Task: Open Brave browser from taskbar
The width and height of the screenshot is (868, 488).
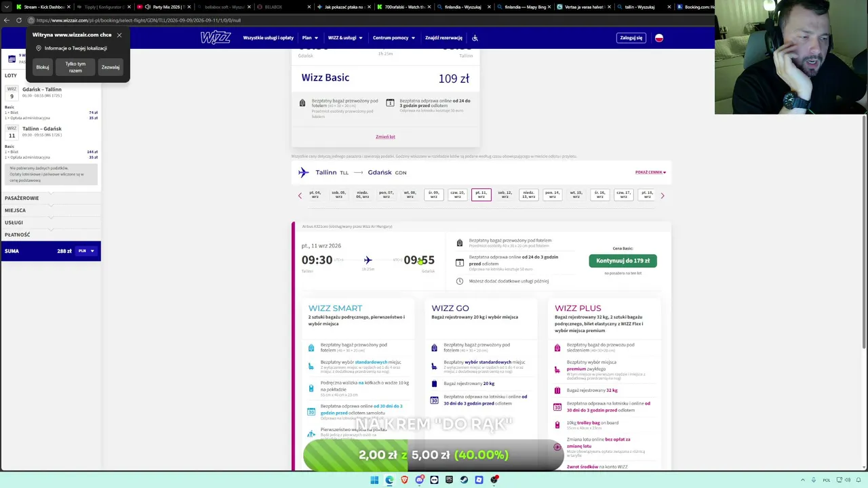Action: tap(404, 480)
